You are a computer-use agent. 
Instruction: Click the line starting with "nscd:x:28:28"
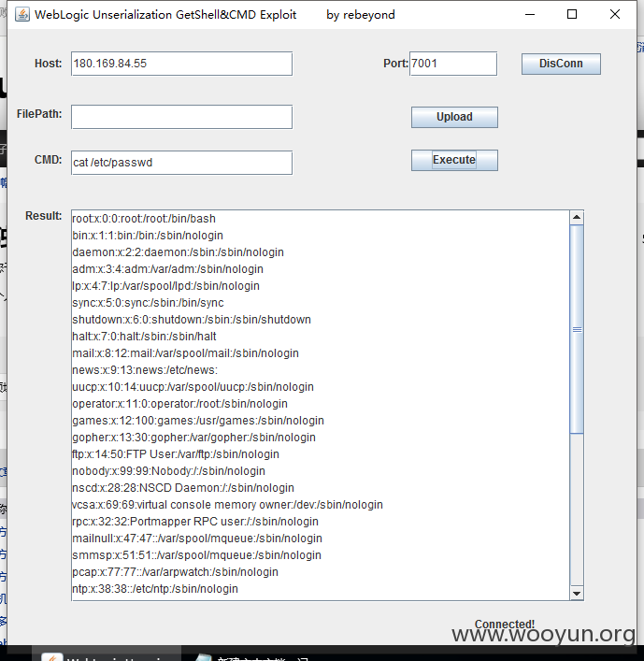(x=183, y=489)
